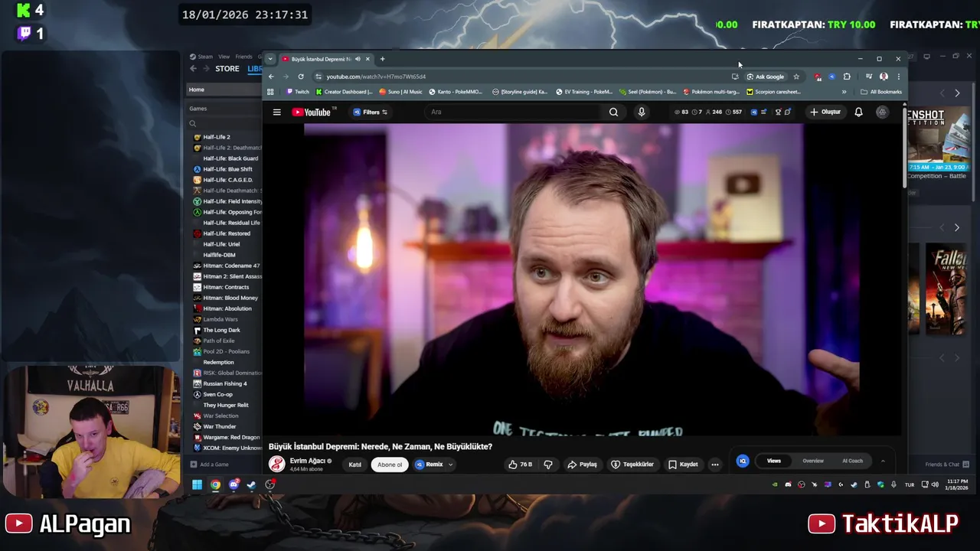Like the video with the 76 B thumbs-up
The height and width of the screenshot is (551, 980).
(520, 465)
